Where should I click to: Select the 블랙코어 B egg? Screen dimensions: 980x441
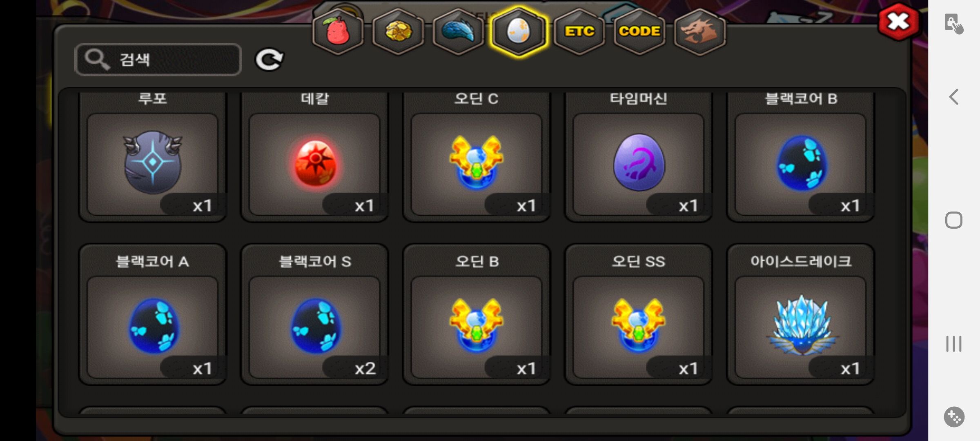(x=801, y=157)
